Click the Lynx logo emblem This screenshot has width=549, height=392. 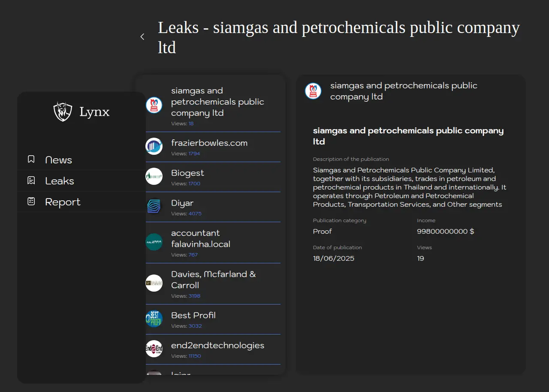(63, 112)
